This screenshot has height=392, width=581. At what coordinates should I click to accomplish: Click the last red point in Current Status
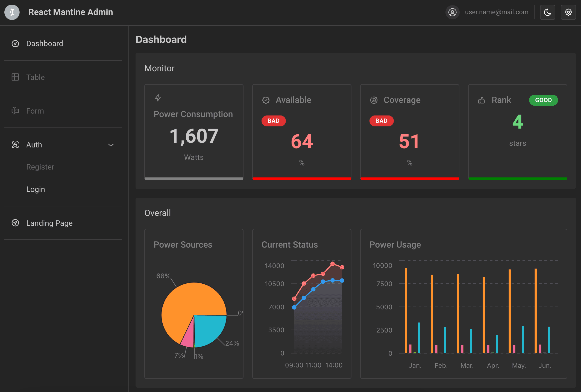[342, 267]
